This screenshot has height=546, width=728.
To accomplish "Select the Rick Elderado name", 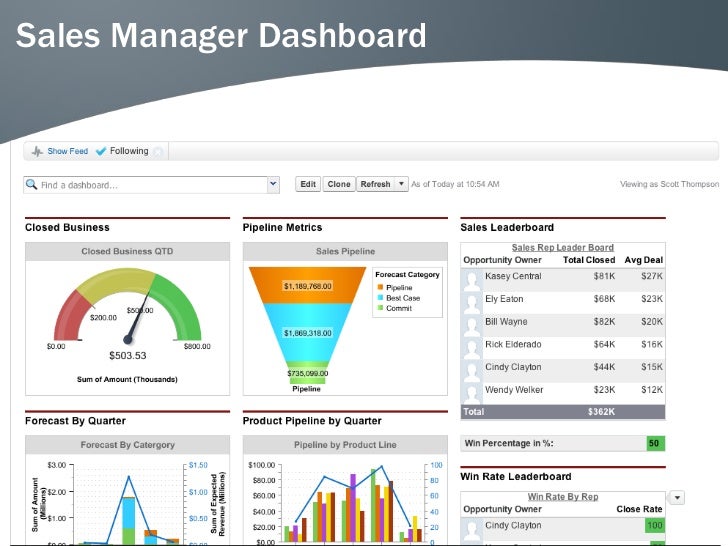I will coord(513,344).
